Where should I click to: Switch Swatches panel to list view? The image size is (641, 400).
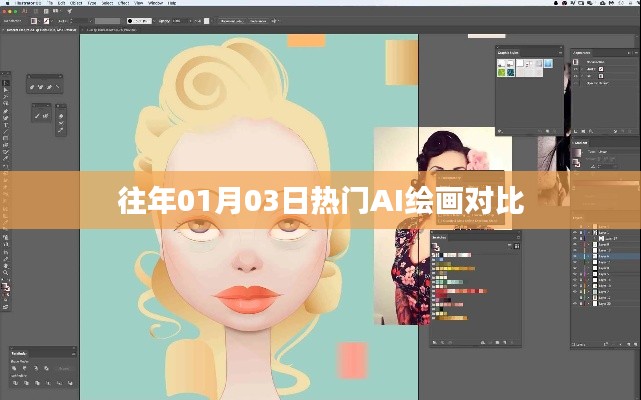509,246
